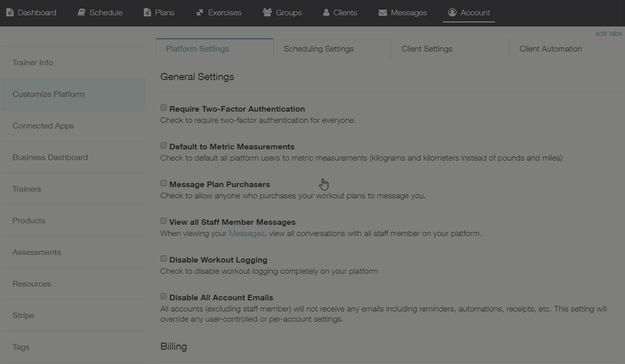Click the Exercises dumbbell icon
Image resolution: width=625 pixels, height=364 pixels.
coord(200,12)
